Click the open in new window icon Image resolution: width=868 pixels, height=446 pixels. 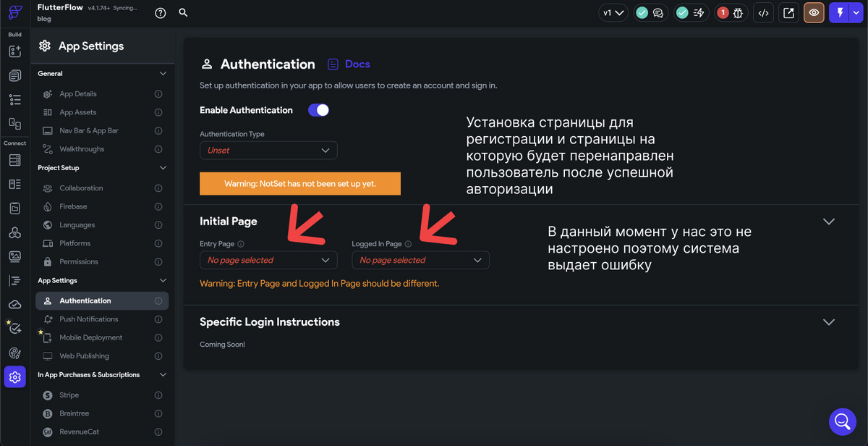click(x=788, y=12)
